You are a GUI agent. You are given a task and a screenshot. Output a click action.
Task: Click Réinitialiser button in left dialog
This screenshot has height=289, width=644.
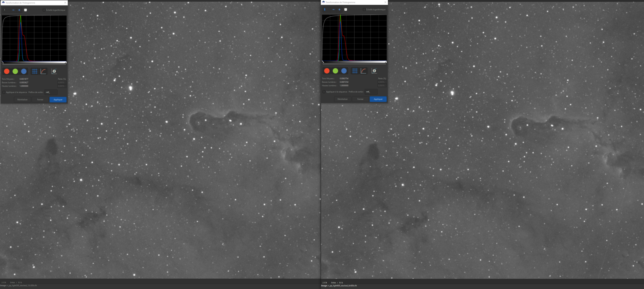point(22,99)
